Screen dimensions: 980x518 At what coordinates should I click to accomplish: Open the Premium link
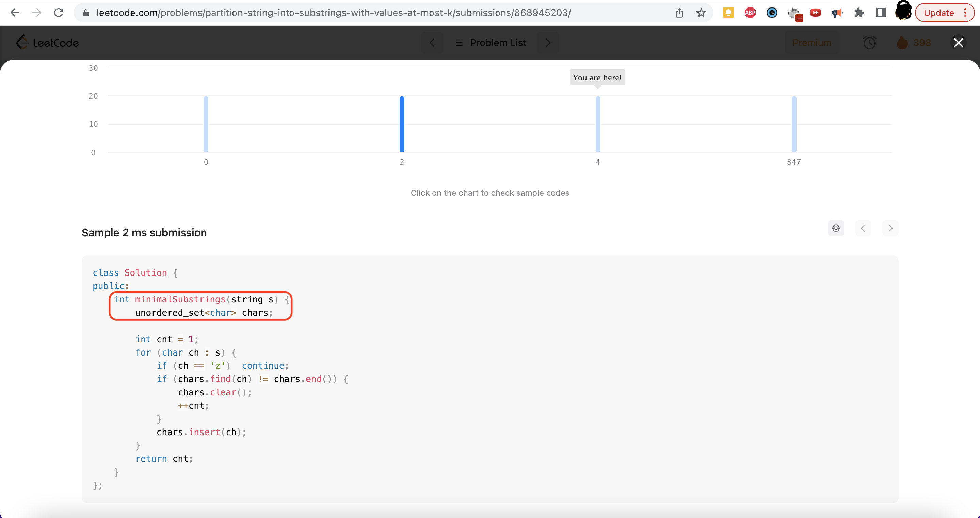click(x=812, y=43)
